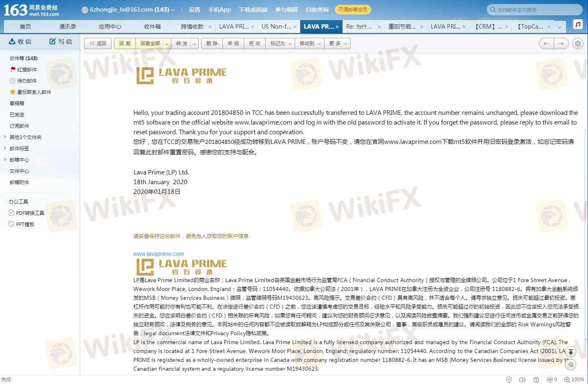Click the 回复 reply button
Image resolution: width=588 pixels, height=384 pixels.
click(x=125, y=44)
